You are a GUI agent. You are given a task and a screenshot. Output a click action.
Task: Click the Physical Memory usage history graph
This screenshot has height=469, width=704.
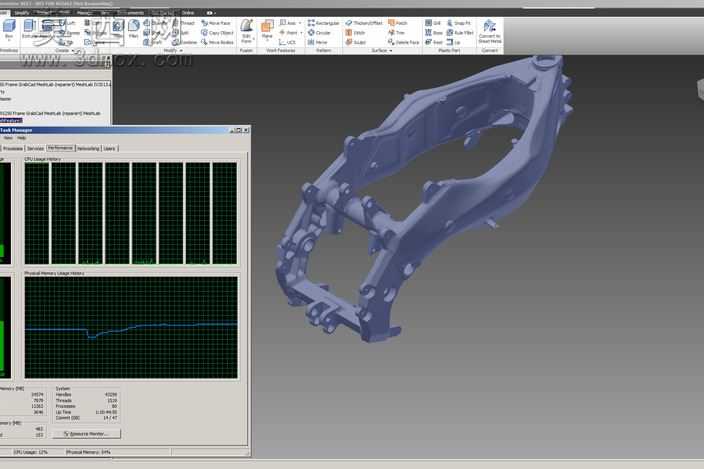pyautogui.click(x=131, y=328)
